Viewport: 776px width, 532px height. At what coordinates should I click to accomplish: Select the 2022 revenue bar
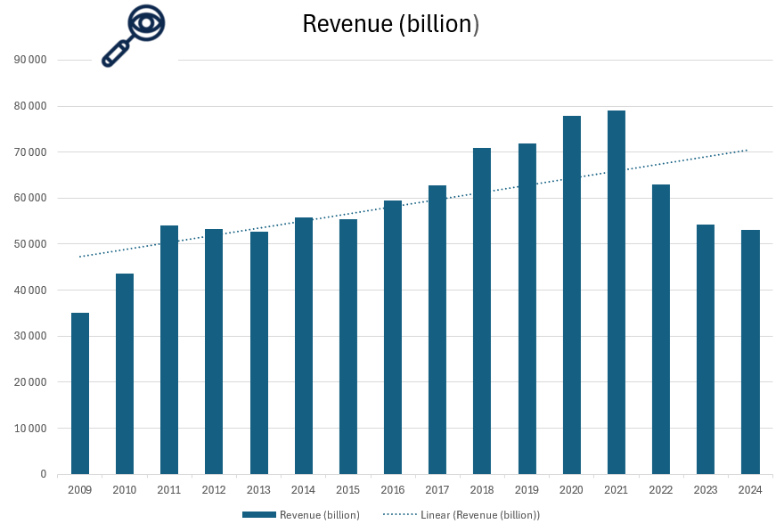tap(661, 329)
